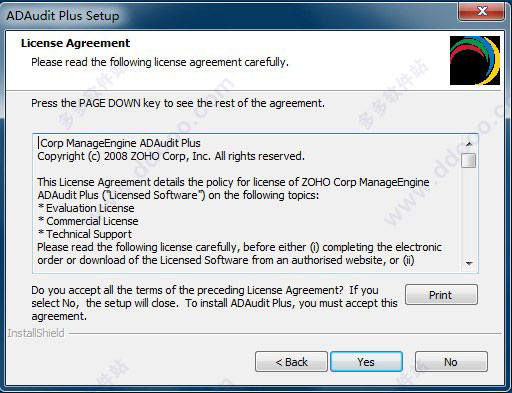Click the license scrollbar up arrow
The image size is (512, 393).
click(x=469, y=144)
